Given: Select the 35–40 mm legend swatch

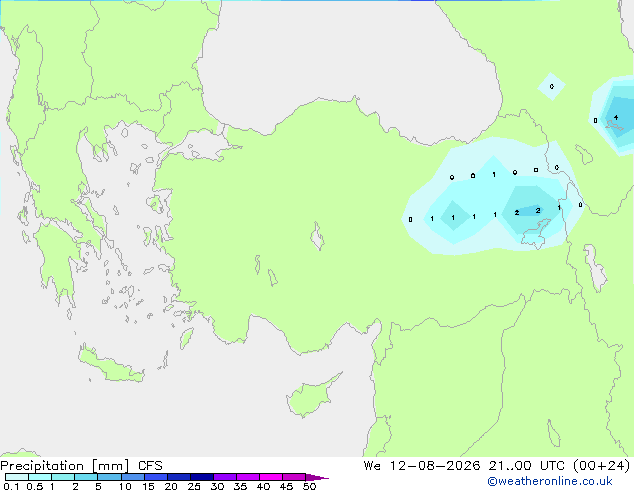Looking at the screenshot, I should 247,477.
